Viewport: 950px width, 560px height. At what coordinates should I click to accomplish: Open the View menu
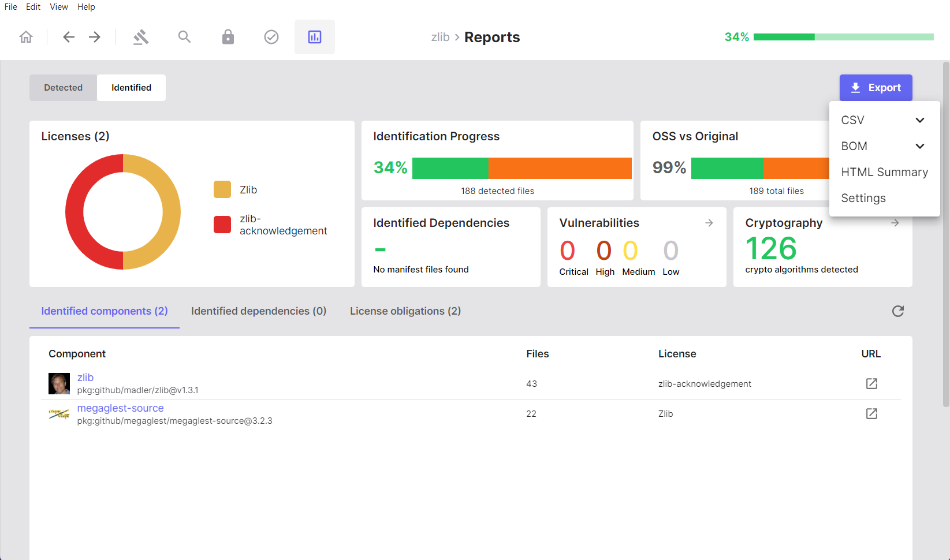click(x=59, y=7)
